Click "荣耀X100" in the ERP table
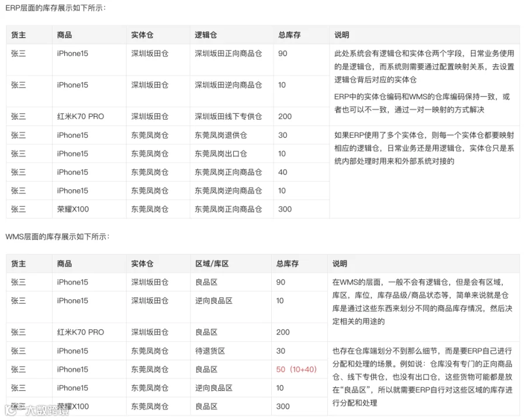The height and width of the screenshot is (420, 526). (x=73, y=209)
